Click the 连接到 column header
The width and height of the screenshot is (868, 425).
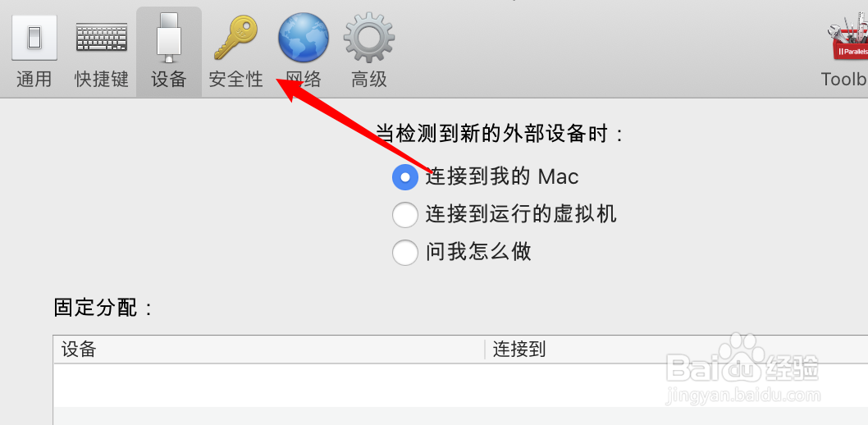tap(677, 350)
